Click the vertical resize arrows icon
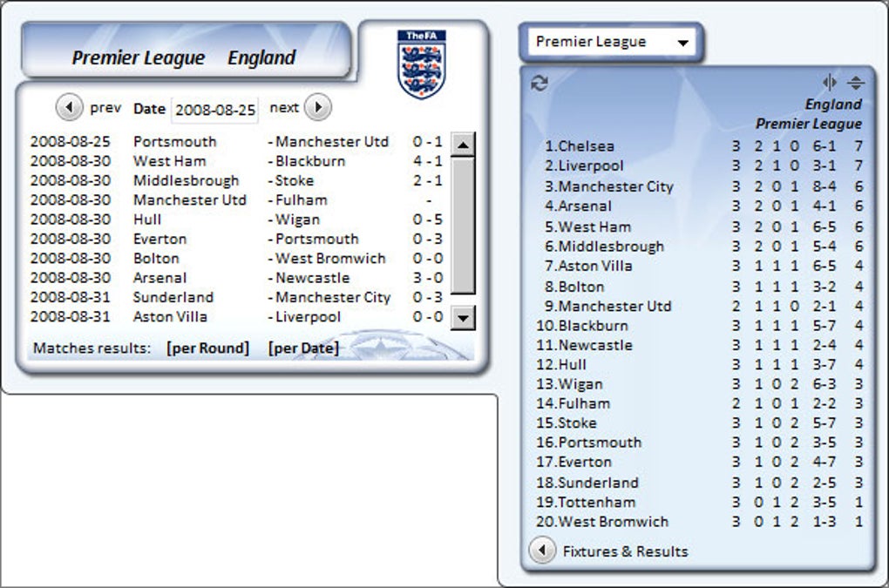889x588 pixels. pos(856,83)
